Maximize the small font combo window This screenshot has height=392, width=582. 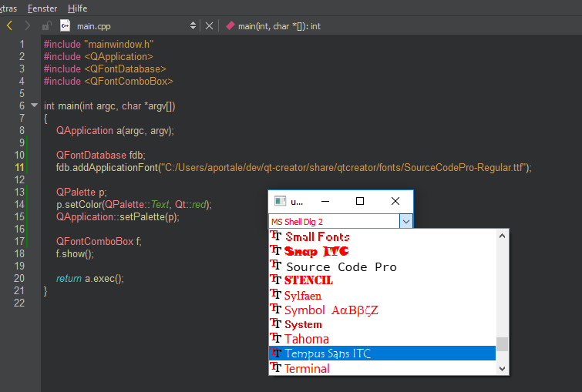tap(360, 201)
